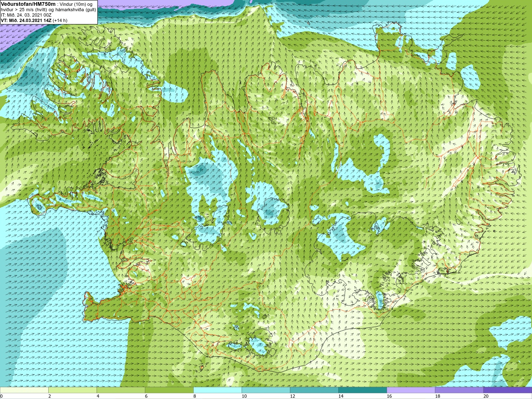Click the legend label '8'

pos(195,396)
